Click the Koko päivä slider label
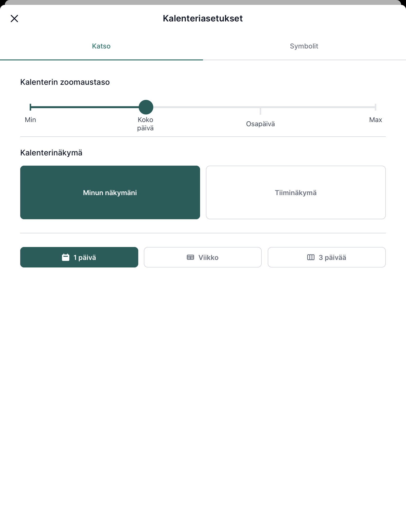406x532 pixels. tap(145, 124)
